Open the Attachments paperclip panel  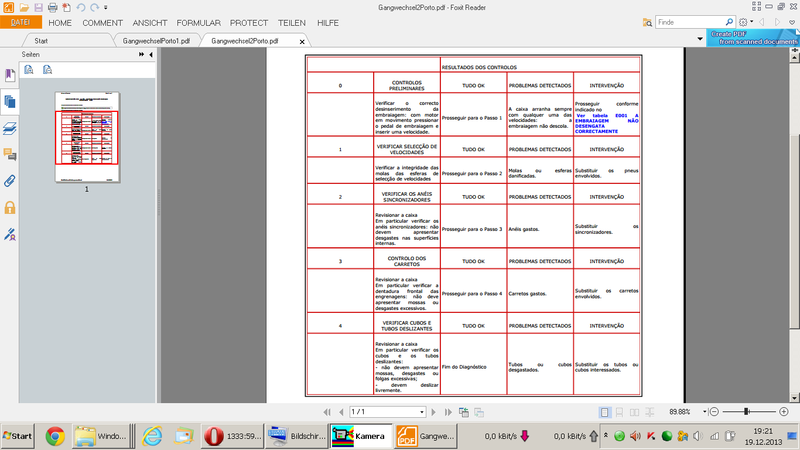10,181
